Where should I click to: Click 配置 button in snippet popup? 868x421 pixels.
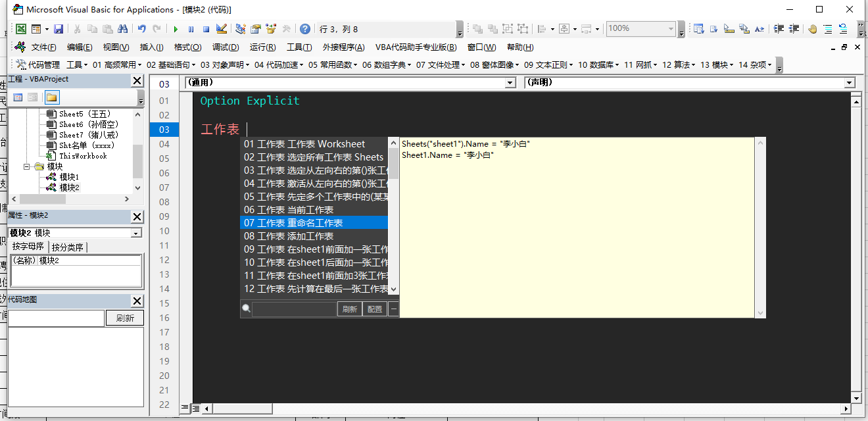pyautogui.click(x=375, y=309)
